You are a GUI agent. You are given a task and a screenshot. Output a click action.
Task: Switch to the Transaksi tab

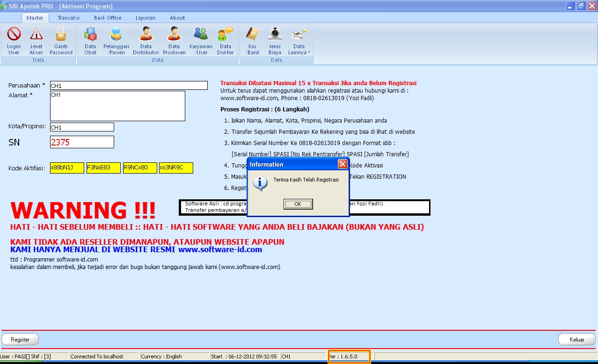(68, 17)
